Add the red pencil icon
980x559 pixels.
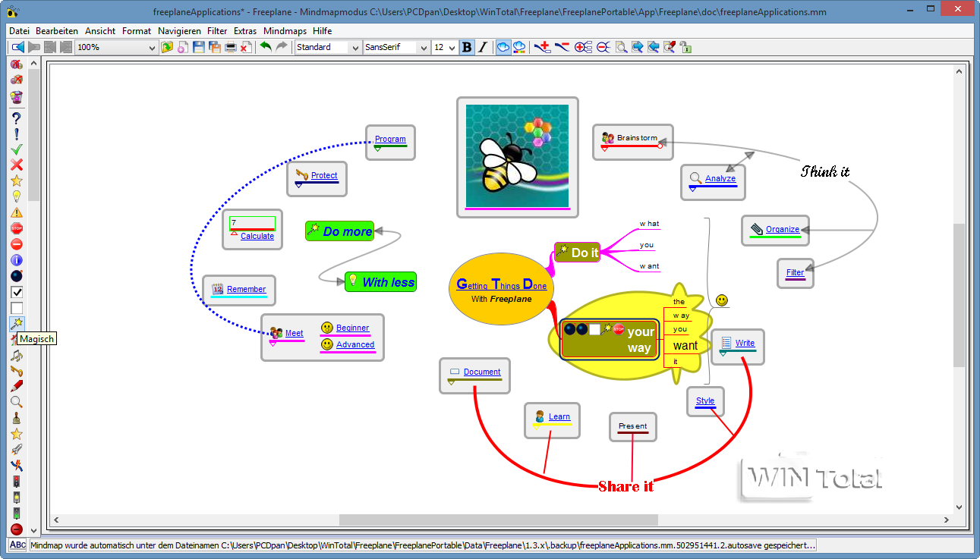(16, 387)
